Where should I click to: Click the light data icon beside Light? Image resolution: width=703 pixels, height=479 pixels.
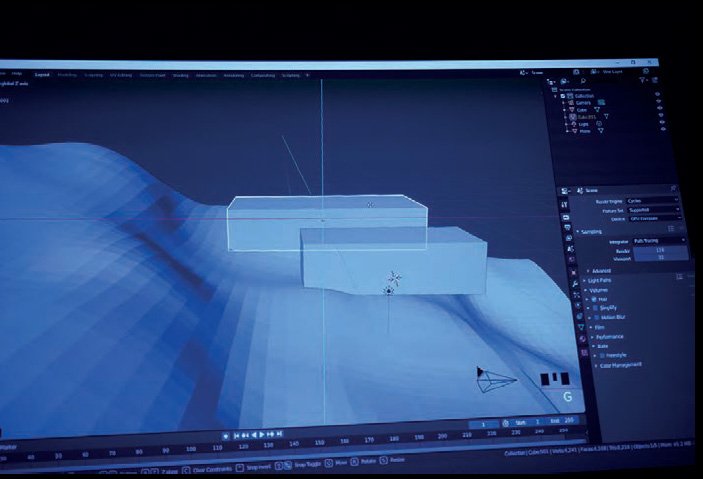tap(599, 124)
